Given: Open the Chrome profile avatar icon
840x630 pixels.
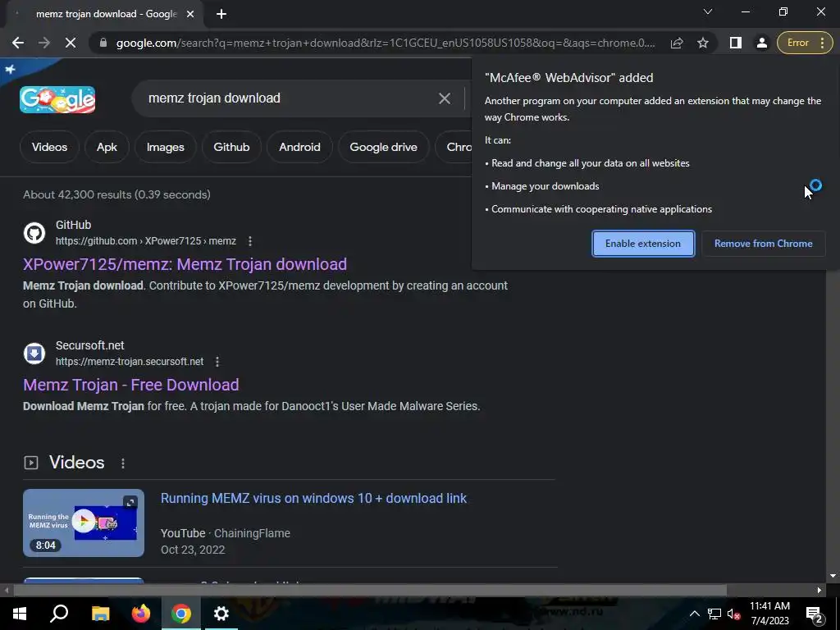Looking at the screenshot, I should tap(762, 43).
